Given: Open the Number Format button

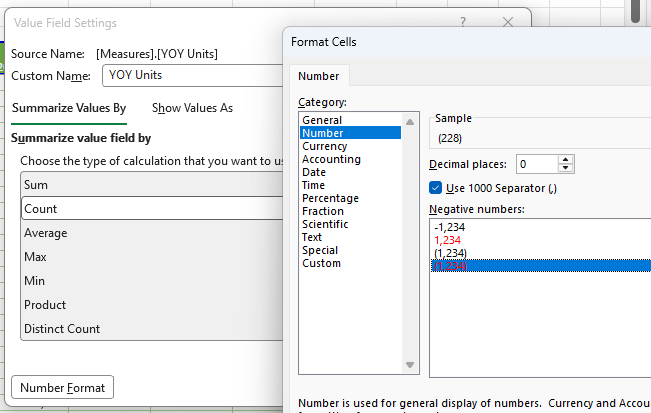Looking at the screenshot, I should click(62, 388).
